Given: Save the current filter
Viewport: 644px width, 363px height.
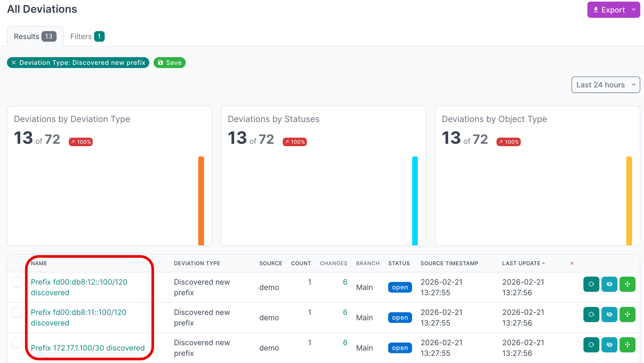Looking at the screenshot, I should (170, 62).
